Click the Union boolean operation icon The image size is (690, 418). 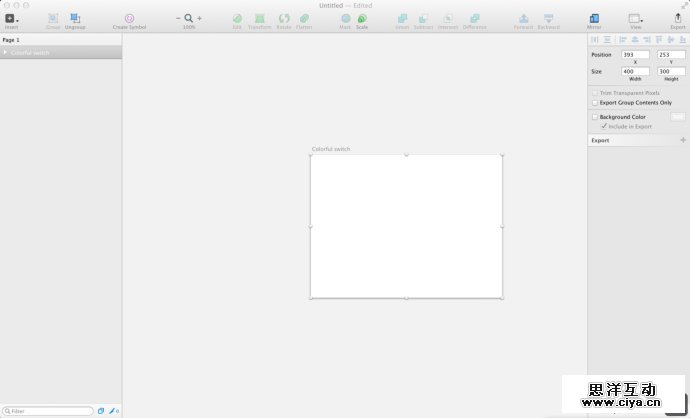tap(402, 19)
